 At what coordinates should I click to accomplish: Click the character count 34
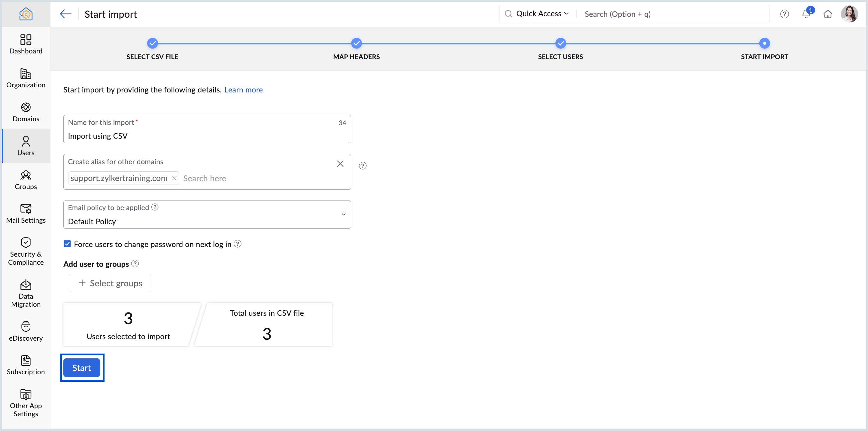[342, 123]
